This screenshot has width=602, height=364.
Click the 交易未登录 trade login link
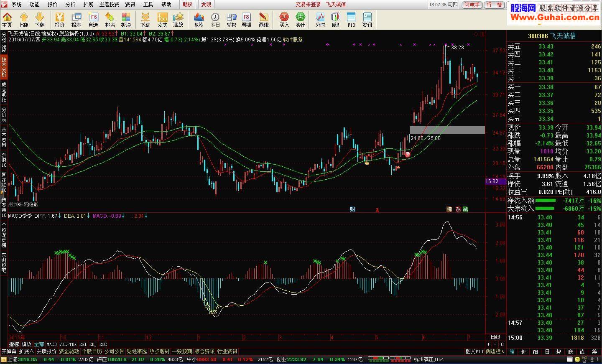point(308,4)
